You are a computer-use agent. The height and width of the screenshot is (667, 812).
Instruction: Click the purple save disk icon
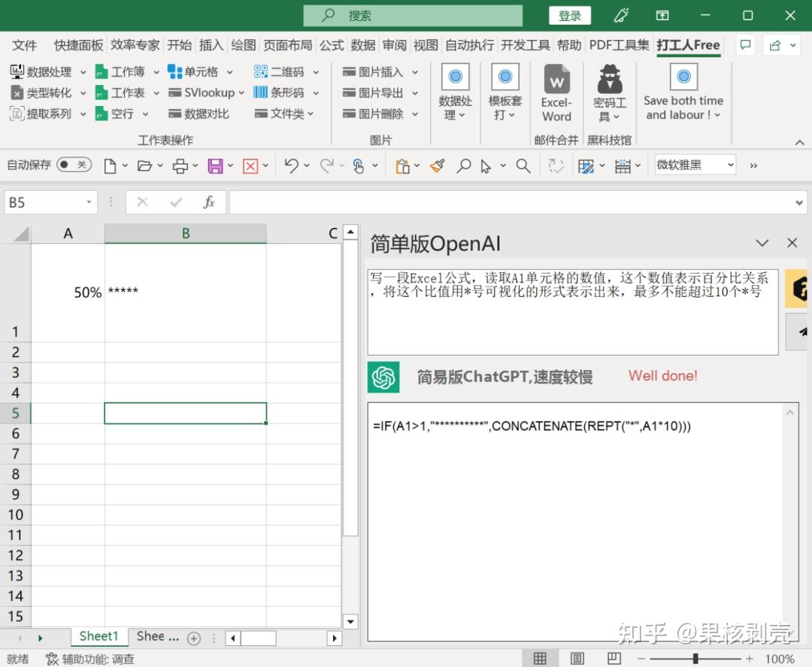[215, 165]
